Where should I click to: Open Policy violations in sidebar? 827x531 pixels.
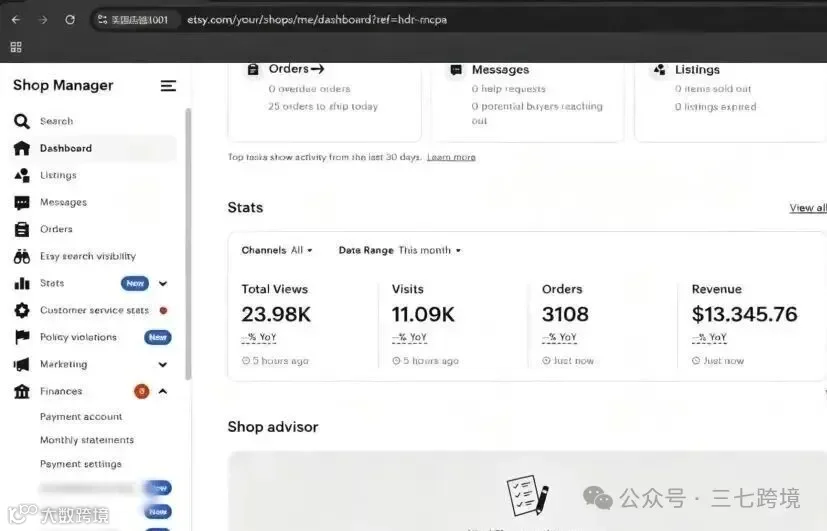click(x=78, y=337)
